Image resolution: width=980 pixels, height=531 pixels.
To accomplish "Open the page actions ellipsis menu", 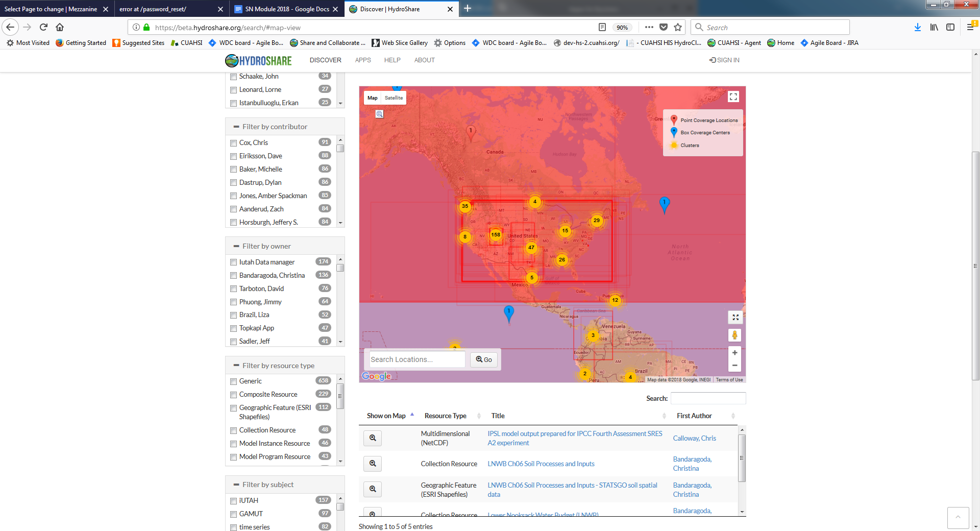I will click(x=649, y=27).
